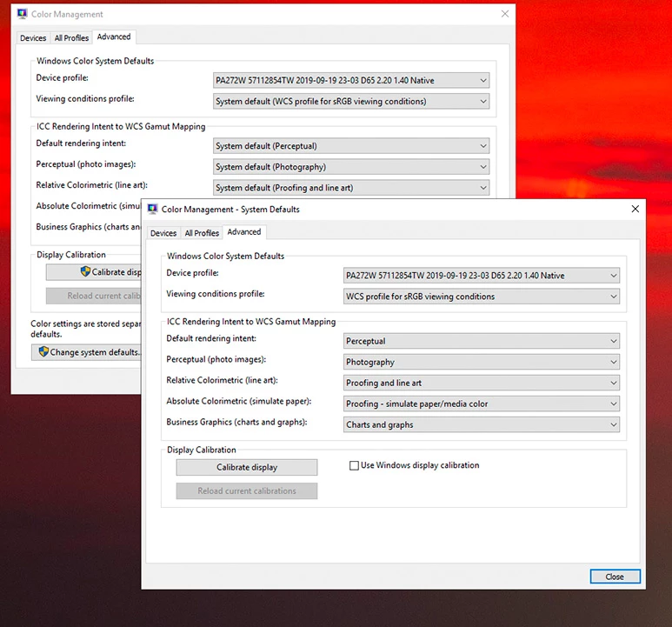Screen dimensions: 672x627
Task: Select Advanced tab in System Defaults window
Action: pyautogui.click(x=244, y=232)
